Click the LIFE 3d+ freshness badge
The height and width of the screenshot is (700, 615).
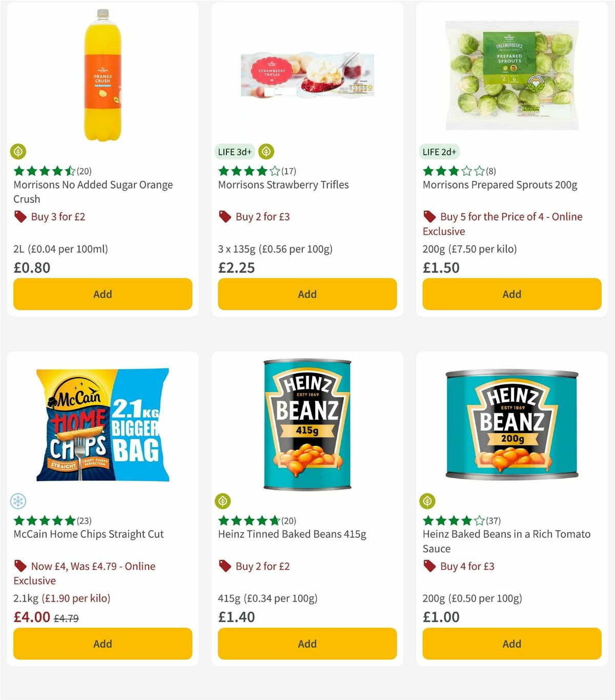pos(234,152)
